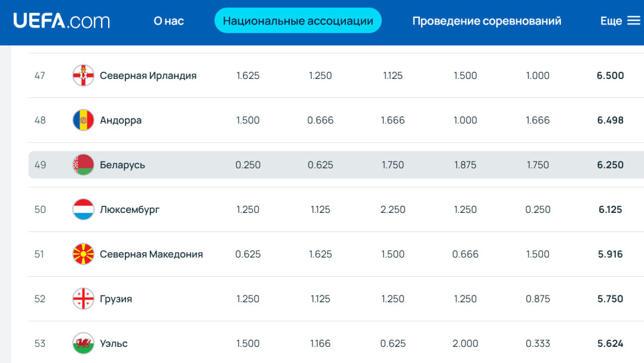Open the Северная Македония association link

coord(151,254)
